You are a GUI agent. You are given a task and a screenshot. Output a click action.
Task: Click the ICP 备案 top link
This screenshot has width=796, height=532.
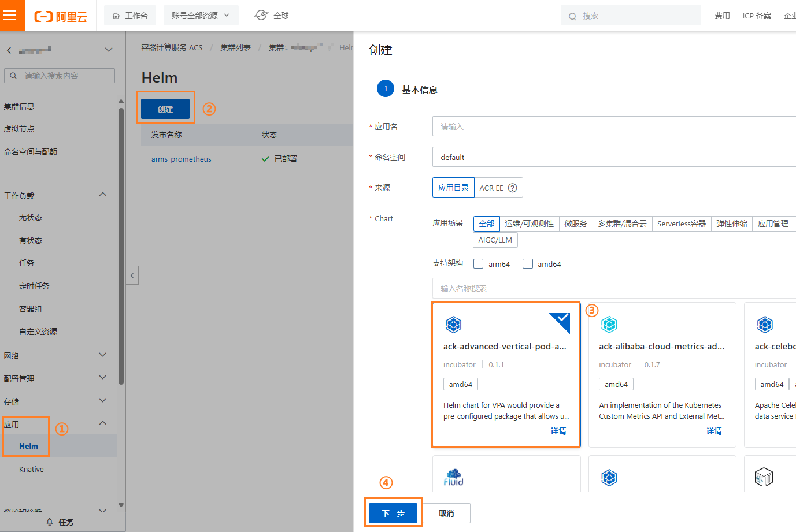757,16
